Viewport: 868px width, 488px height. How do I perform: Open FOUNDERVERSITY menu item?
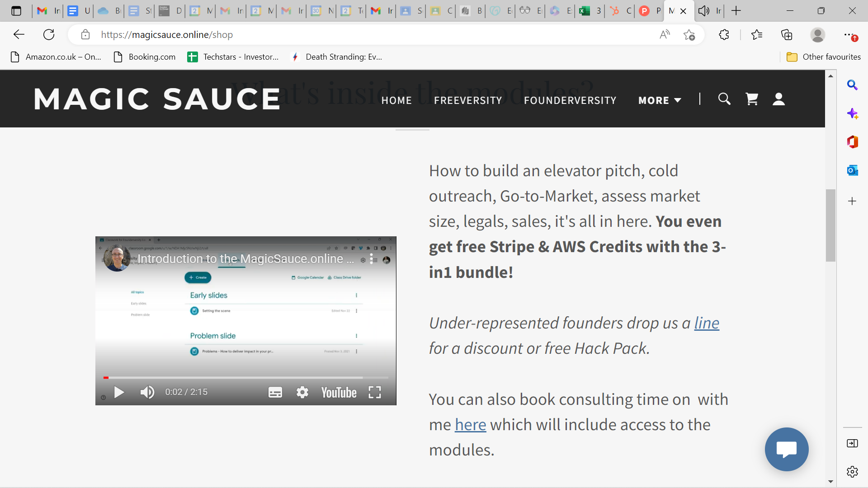pyautogui.click(x=570, y=100)
